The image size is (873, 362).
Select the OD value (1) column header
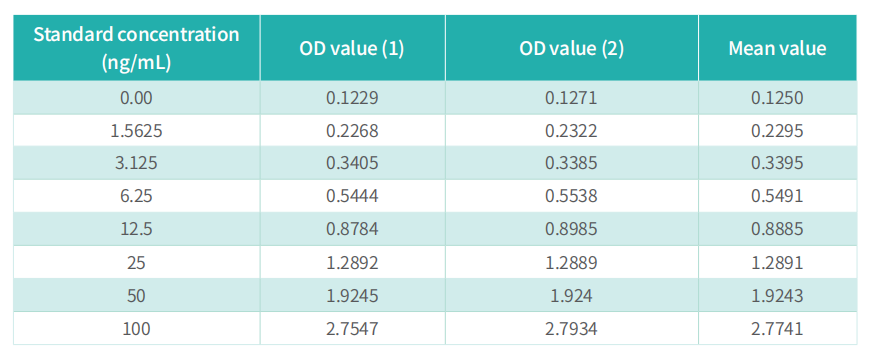click(352, 48)
